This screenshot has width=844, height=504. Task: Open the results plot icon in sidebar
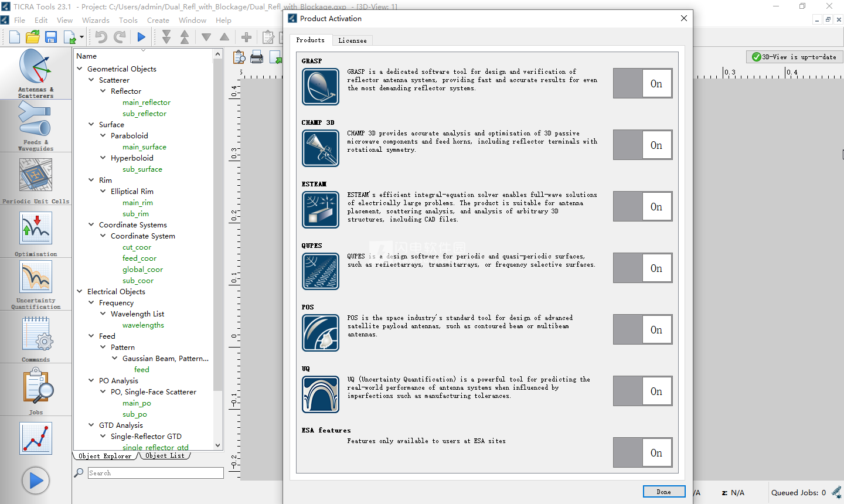36,438
